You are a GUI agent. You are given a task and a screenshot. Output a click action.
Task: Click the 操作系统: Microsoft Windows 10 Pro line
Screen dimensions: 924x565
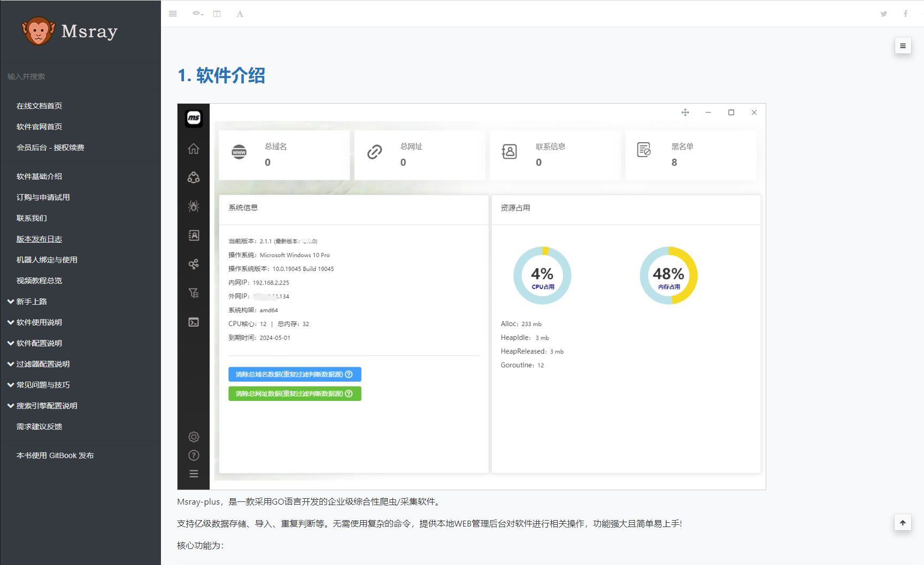pyautogui.click(x=279, y=255)
